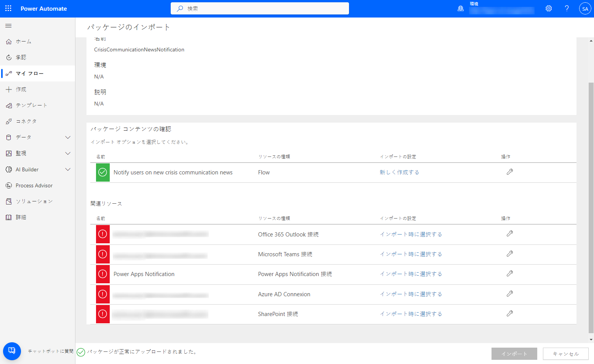
Task: Click the monitor chart icon
Action: (9, 153)
